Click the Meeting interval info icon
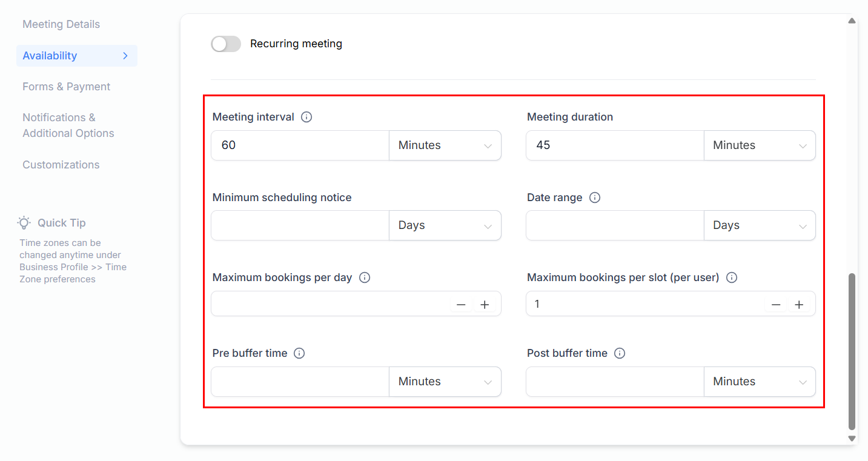 [x=306, y=117]
